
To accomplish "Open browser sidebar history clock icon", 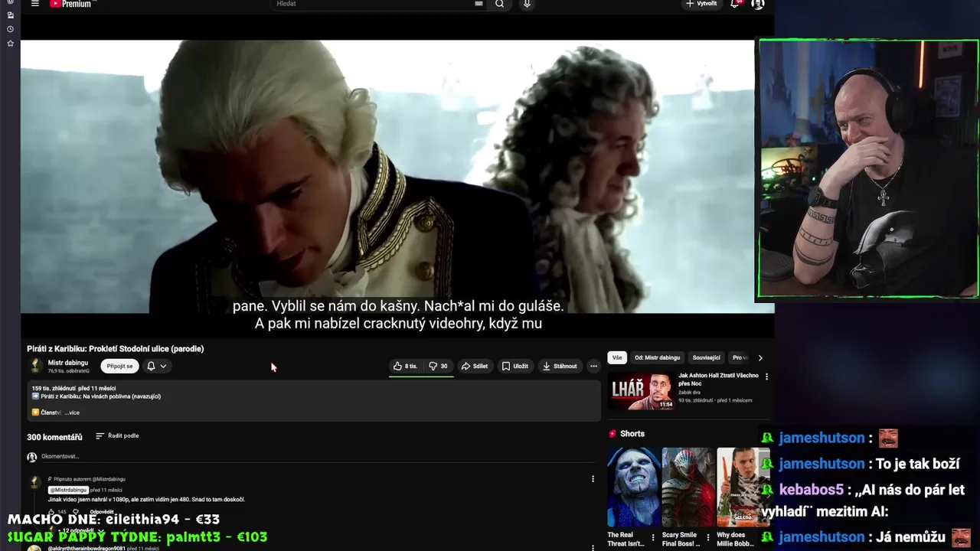I will 10,29.
